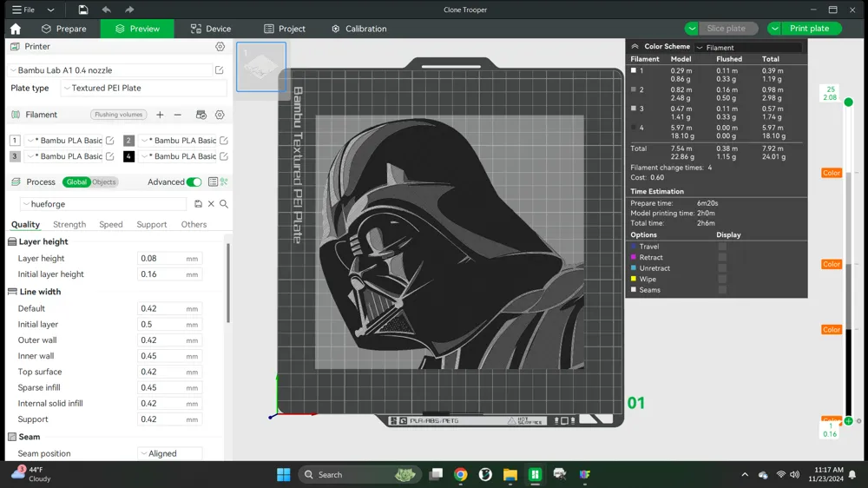Redo the last action
The image size is (868, 488).
click(129, 10)
